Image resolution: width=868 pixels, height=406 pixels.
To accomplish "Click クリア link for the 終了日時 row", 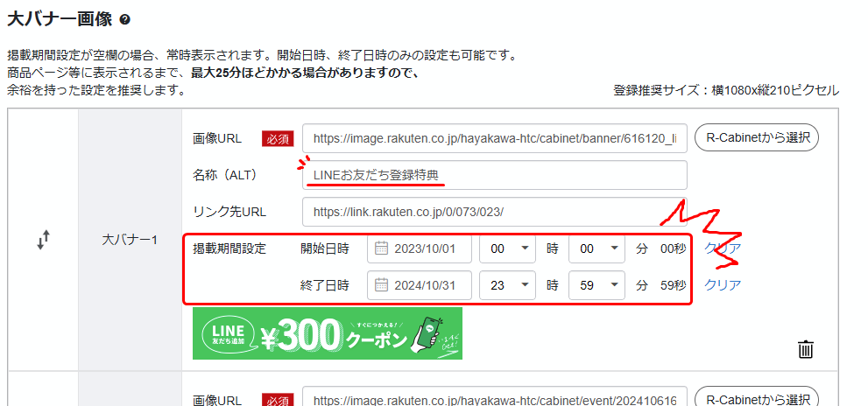I will click(x=723, y=285).
